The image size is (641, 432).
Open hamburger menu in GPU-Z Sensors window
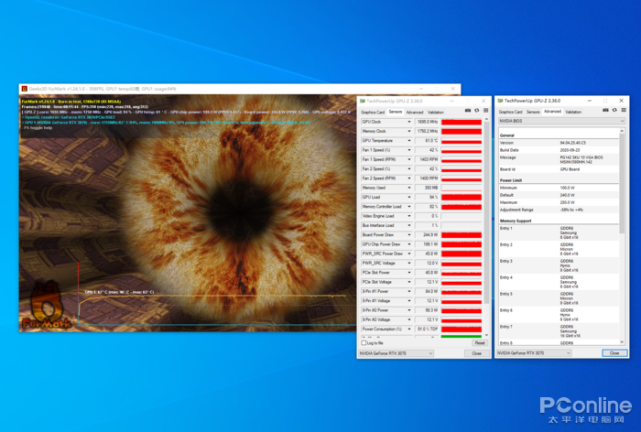pos(486,111)
